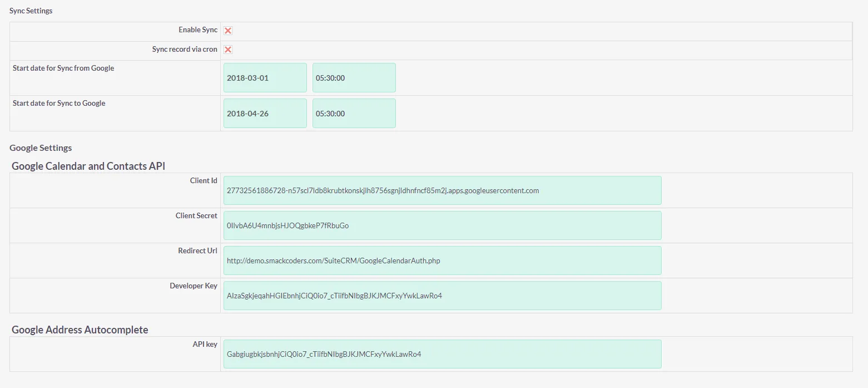The image size is (868, 388).
Task: Click the 'Sync record via cron' label
Action: click(x=185, y=50)
